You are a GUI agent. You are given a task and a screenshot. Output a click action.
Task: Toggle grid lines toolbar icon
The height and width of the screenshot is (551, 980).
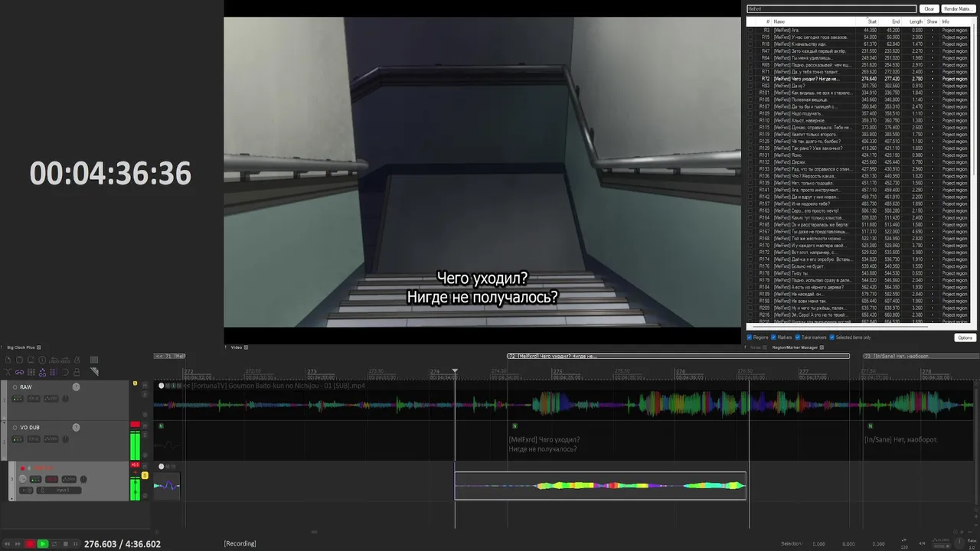(54, 372)
